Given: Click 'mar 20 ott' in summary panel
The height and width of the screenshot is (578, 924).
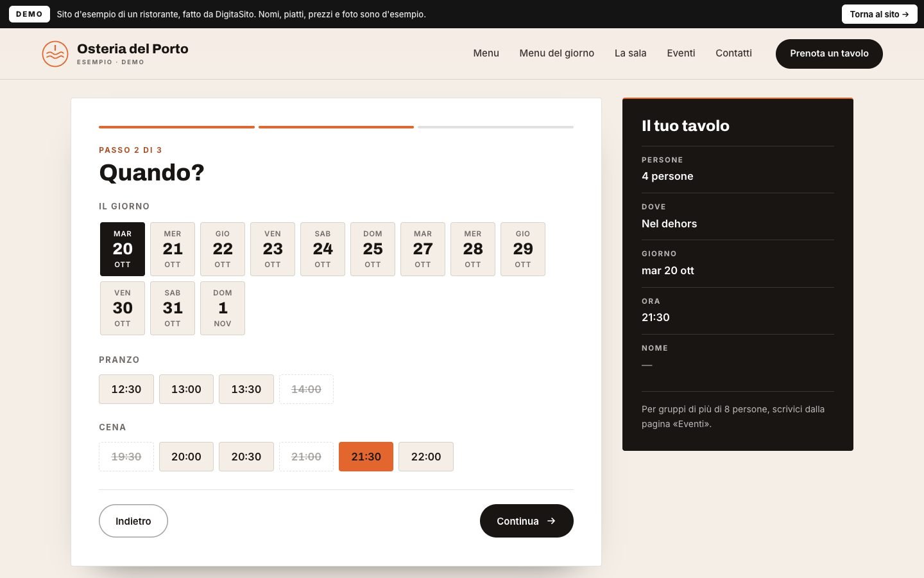Looking at the screenshot, I should (668, 270).
